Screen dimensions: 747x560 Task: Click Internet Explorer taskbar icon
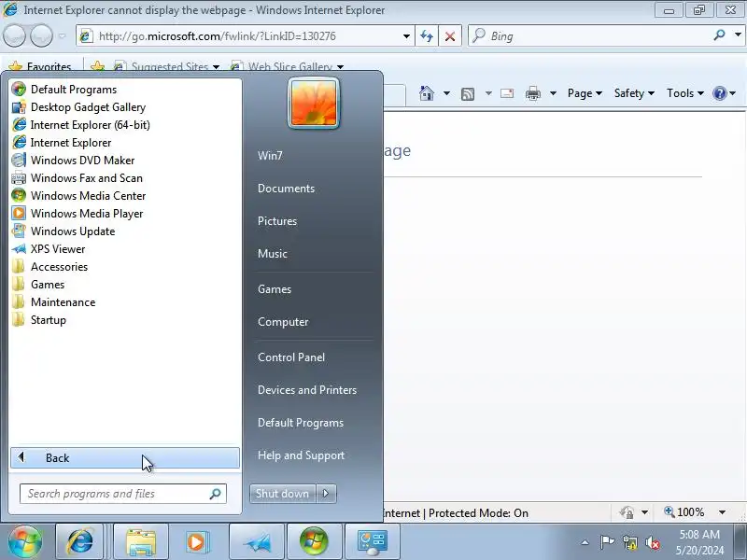[79, 542]
